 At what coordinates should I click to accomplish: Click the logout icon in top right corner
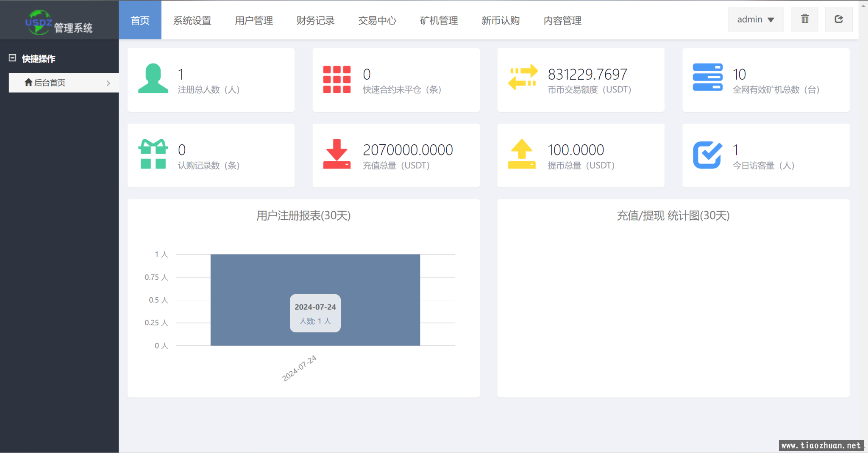pyautogui.click(x=839, y=19)
